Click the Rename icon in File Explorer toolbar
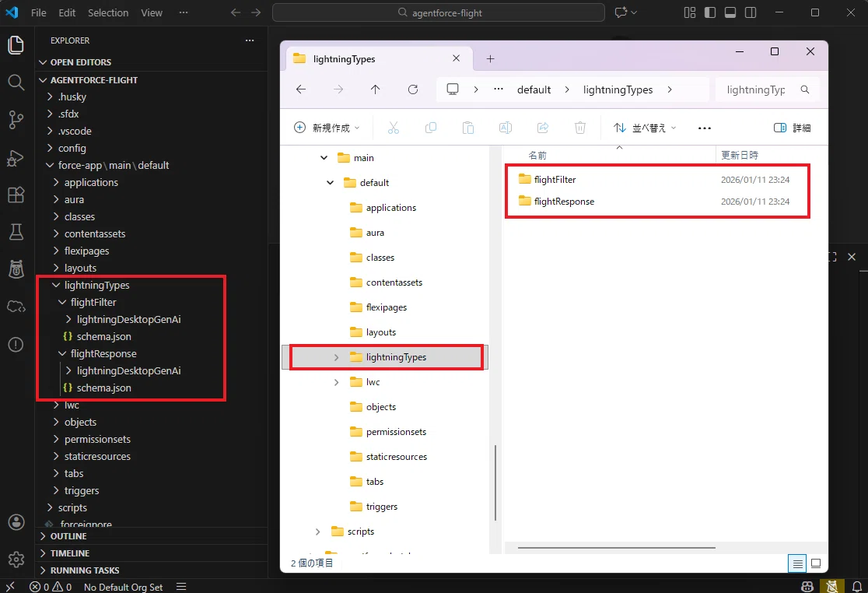Viewport: 868px width, 593px height. (506, 128)
